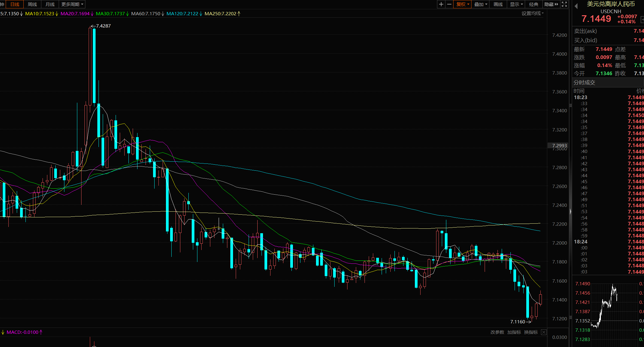Viewport: 644px width, 347px height.
Task: Click 加指标 to add an indicator
Action: (x=514, y=332)
